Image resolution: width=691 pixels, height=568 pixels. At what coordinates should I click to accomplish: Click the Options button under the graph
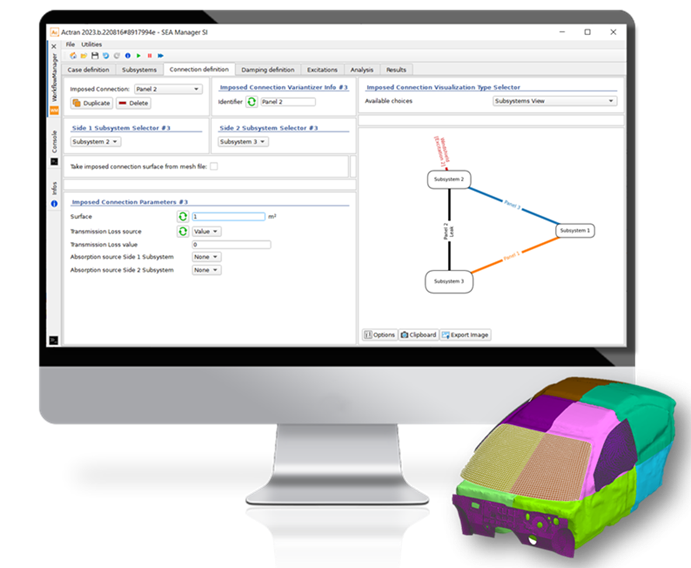point(379,335)
